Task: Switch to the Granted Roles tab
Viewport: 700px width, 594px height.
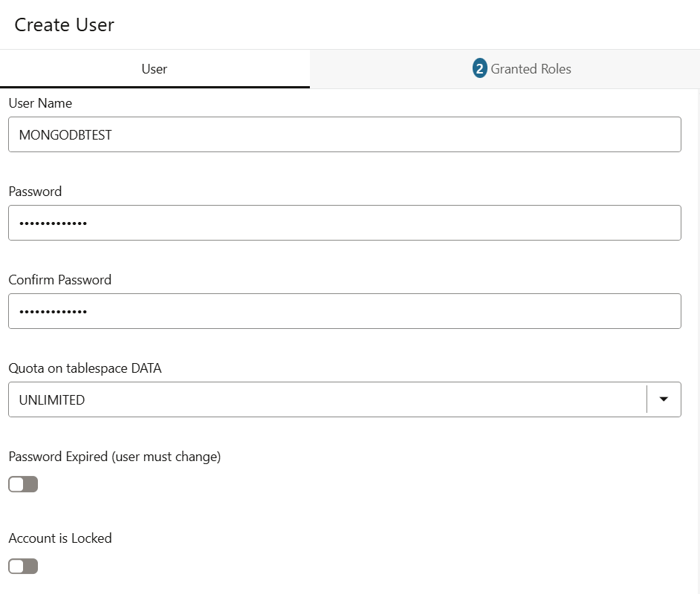Action: tap(522, 69)
